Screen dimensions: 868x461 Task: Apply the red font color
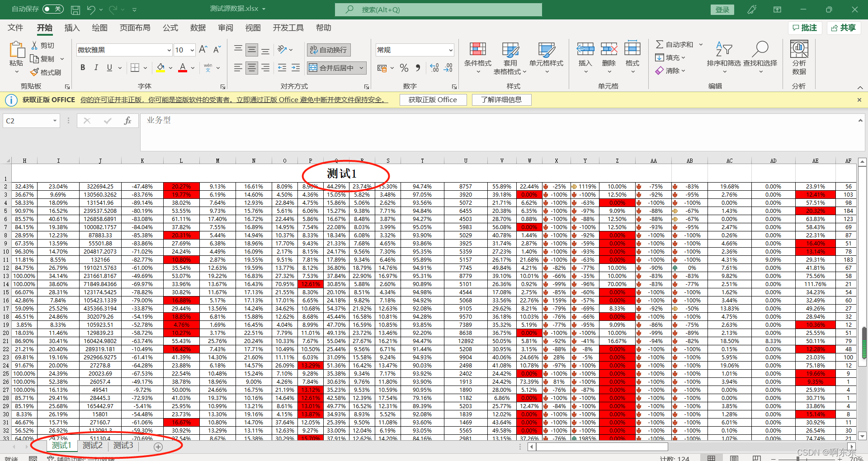183,68
